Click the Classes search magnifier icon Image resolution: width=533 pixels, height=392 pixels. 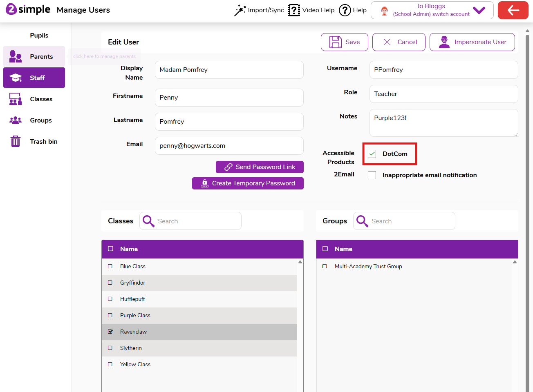(x=148, y=221)
